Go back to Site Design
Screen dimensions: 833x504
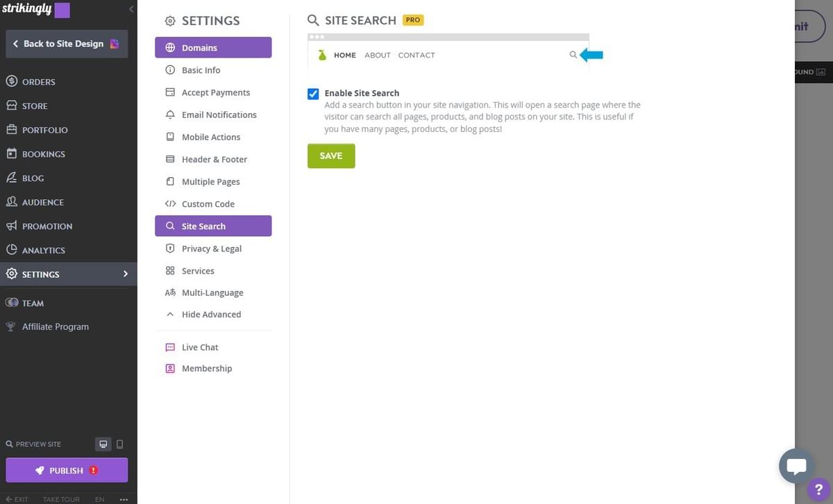click(x=67, y=44)
